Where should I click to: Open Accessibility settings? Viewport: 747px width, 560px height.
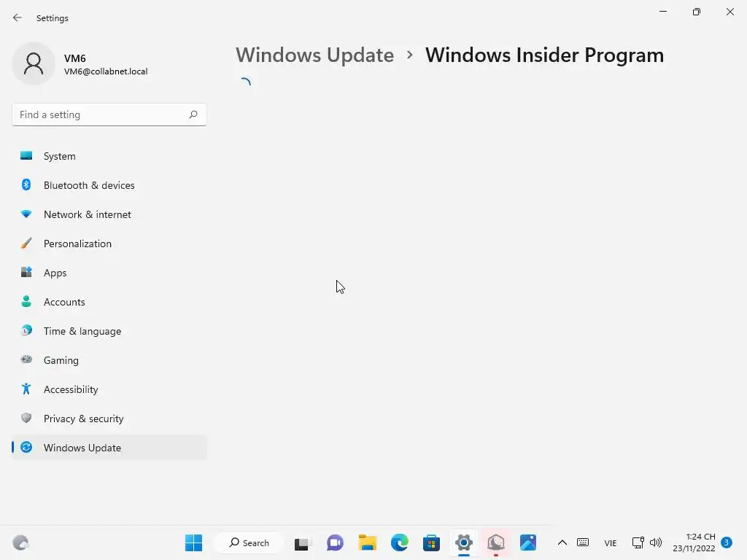(x=109, y=389)
